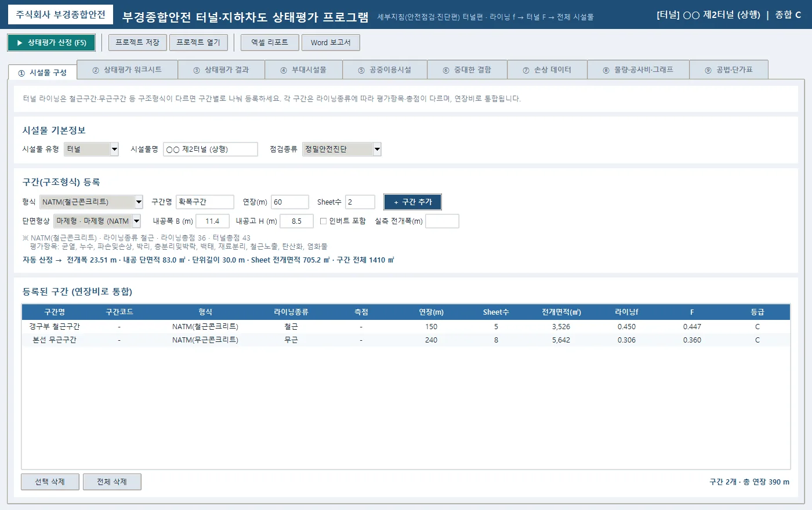
Task: Click the 0.450 라이닝f value
Action: click(627, 327)
